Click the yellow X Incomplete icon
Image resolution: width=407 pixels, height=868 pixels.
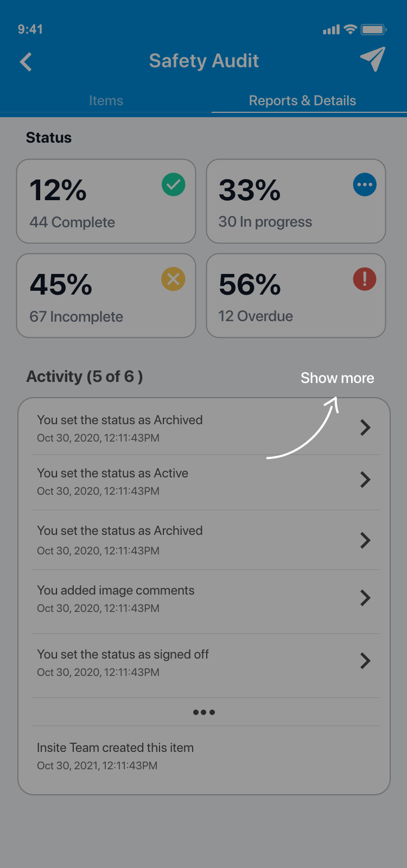[174, 279]
